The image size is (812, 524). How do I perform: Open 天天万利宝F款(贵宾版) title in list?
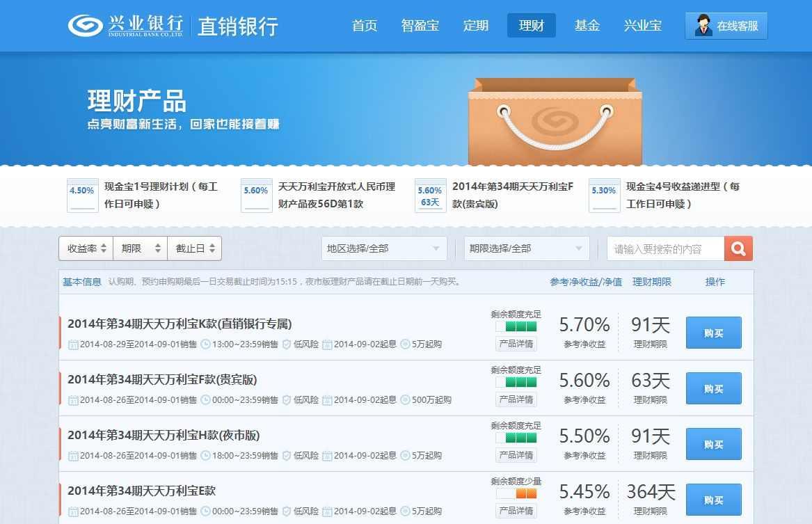tap(162, 379)
